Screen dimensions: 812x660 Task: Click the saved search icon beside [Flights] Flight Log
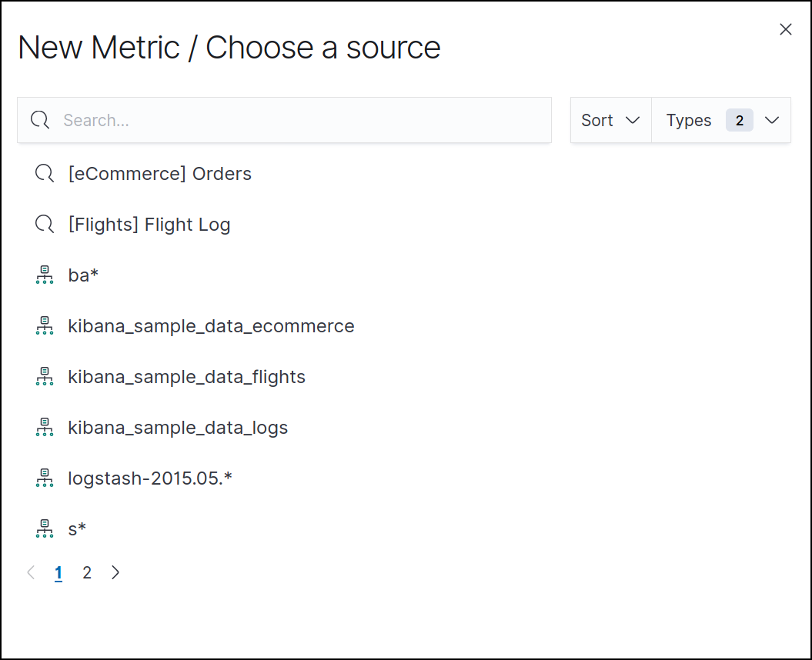coord(45,225)
